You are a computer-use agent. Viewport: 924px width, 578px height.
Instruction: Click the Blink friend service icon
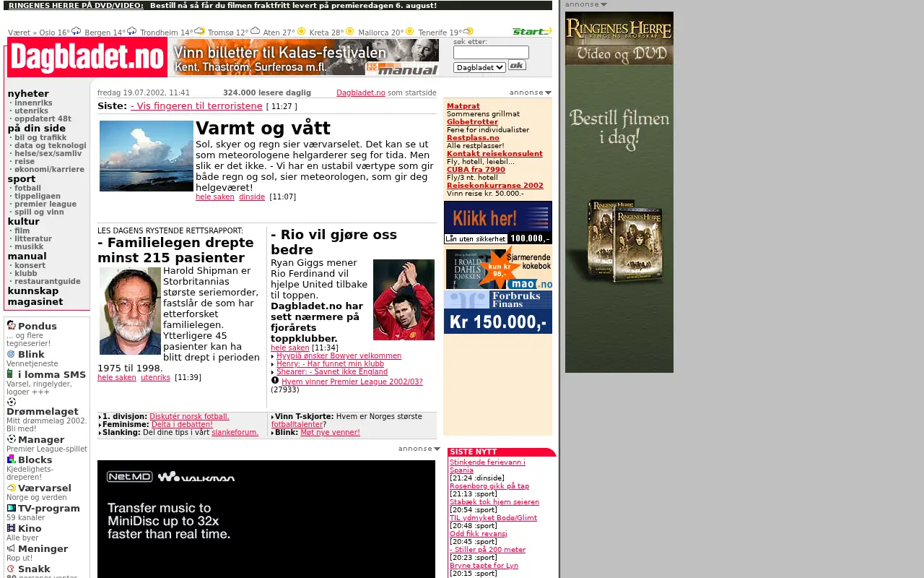[11, 354]
